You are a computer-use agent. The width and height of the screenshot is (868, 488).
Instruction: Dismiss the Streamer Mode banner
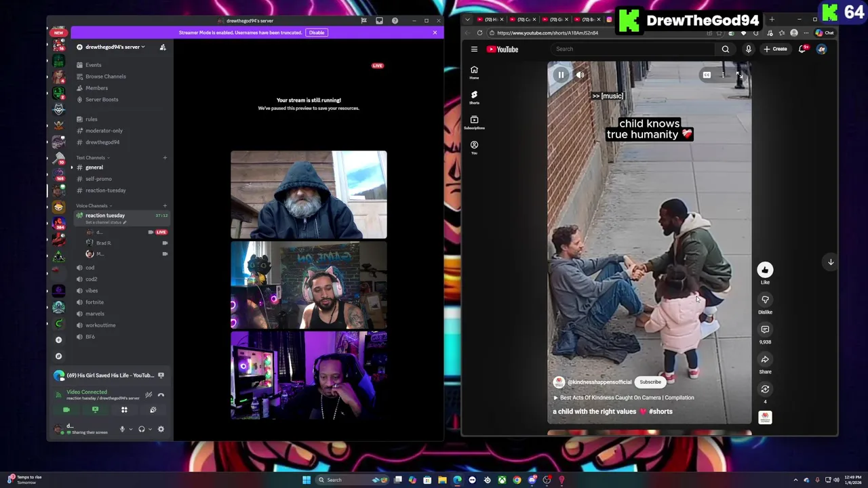click(x=435, y=33)
